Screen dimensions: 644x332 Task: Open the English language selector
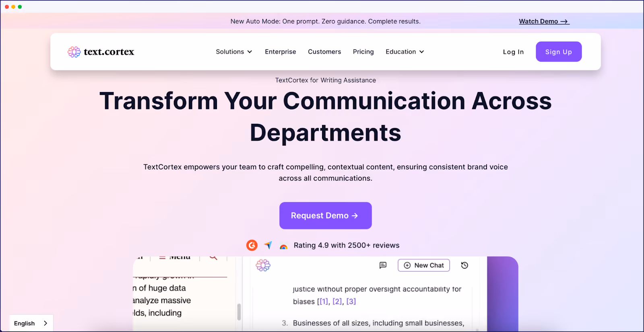pyautogui.click(x=31, y=323)
